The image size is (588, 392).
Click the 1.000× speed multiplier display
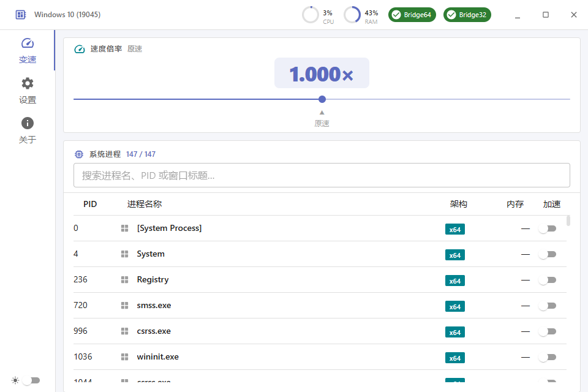pyautogui.click(x=322, y=73)
